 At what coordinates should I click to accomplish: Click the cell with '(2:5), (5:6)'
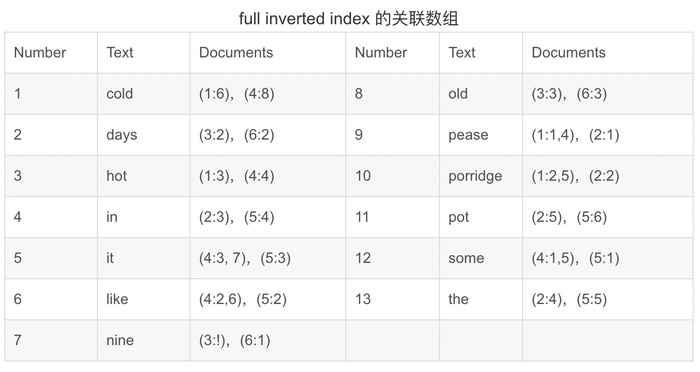608,217
